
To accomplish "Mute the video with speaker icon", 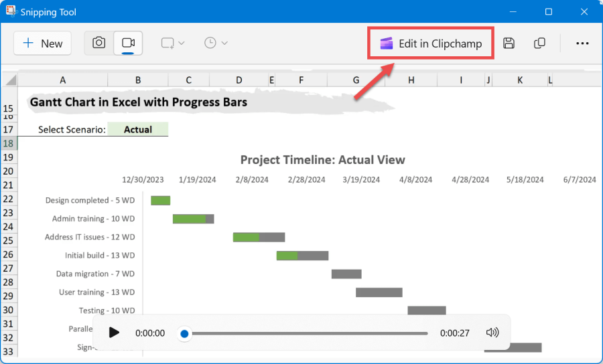I will (x=492, y=333).
